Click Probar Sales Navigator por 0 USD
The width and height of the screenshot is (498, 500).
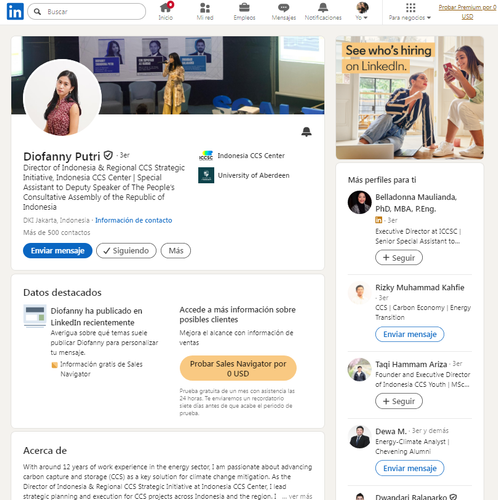tap(238, 368)
